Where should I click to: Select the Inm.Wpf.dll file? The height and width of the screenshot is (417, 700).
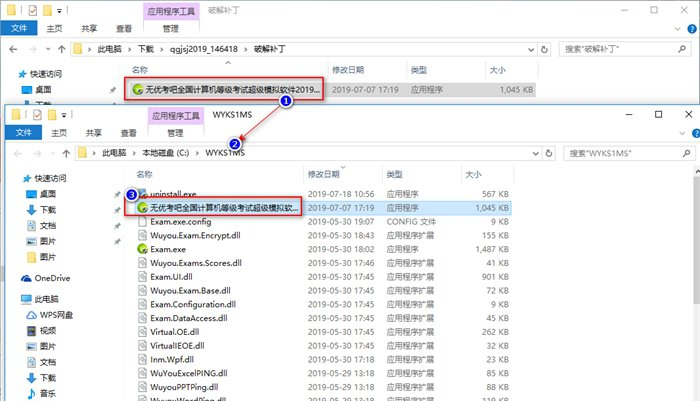(x=172, y=359)
